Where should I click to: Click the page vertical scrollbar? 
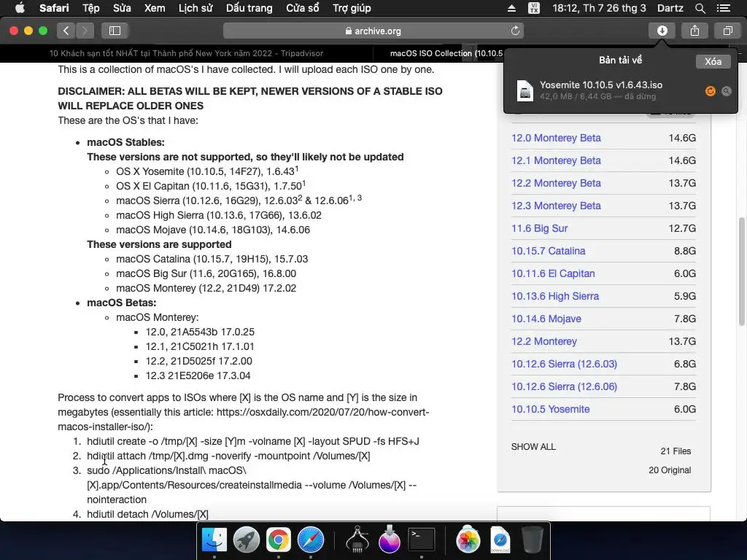point(741,271)
